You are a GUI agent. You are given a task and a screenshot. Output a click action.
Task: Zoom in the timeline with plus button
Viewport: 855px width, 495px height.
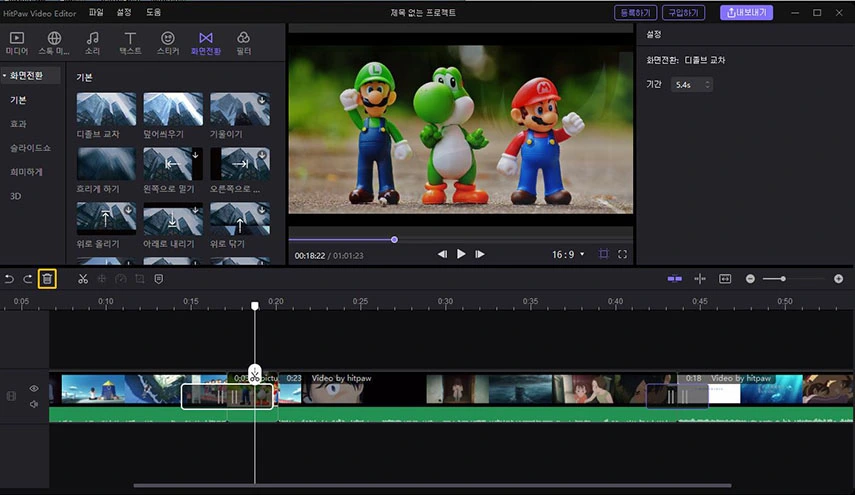[839, 279]
